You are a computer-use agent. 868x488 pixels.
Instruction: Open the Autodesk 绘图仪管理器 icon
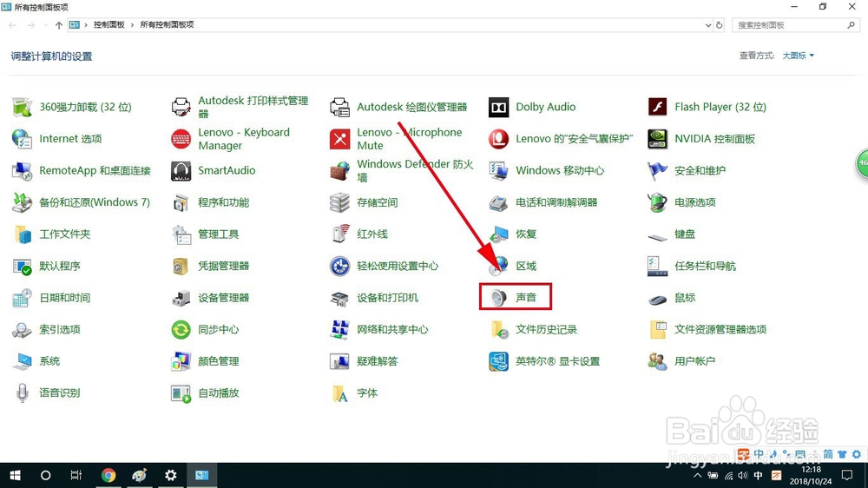[x=340, y=107]
